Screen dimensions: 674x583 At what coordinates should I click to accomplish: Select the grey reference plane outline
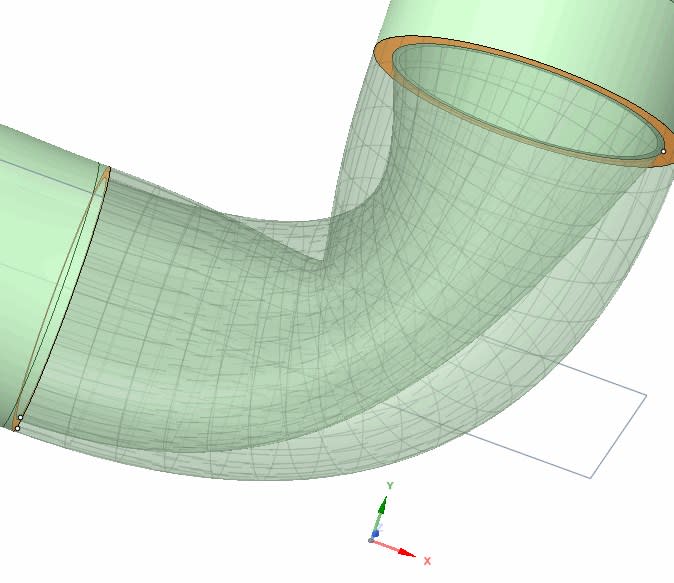618,434
